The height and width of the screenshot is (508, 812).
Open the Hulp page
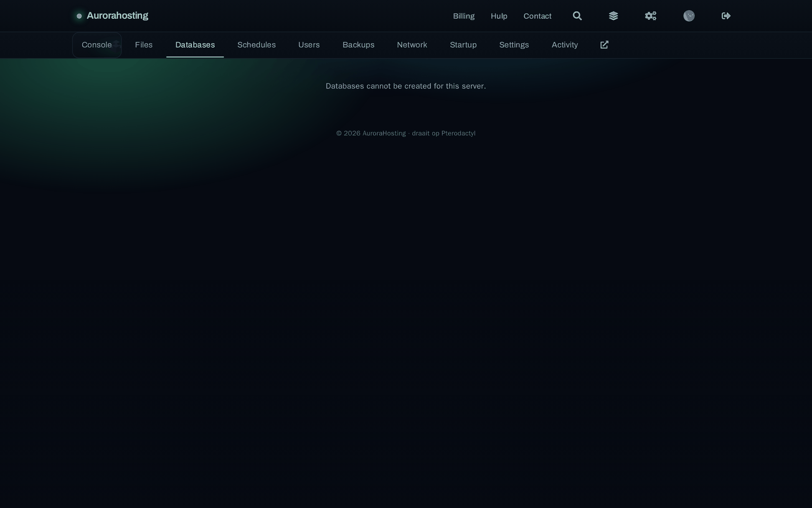coord(499,16)
